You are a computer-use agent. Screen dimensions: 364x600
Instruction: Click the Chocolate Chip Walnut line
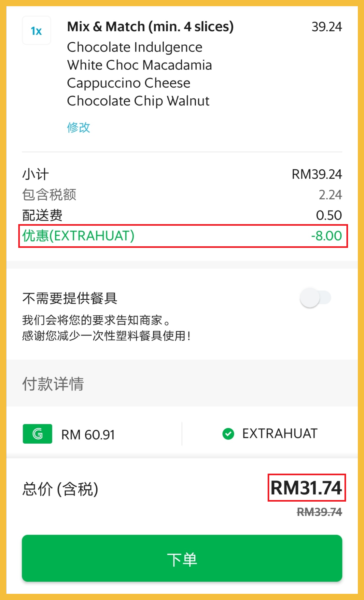tap(138, 101)
